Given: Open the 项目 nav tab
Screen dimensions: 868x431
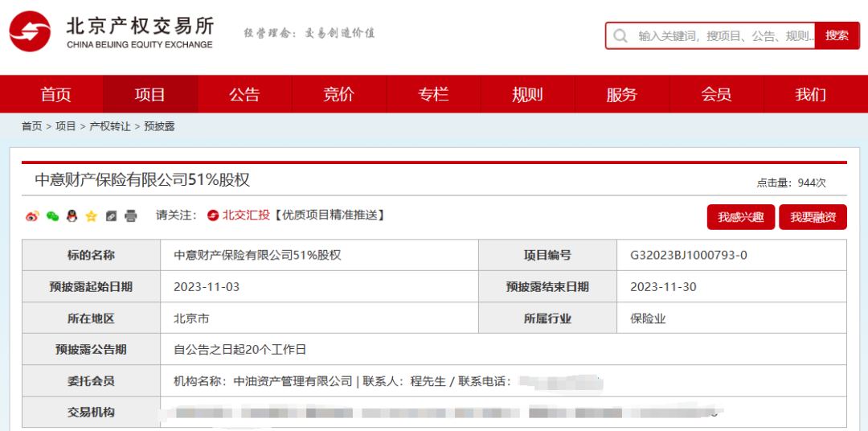Looking at the screenshot, I should [x=150, y=95].
